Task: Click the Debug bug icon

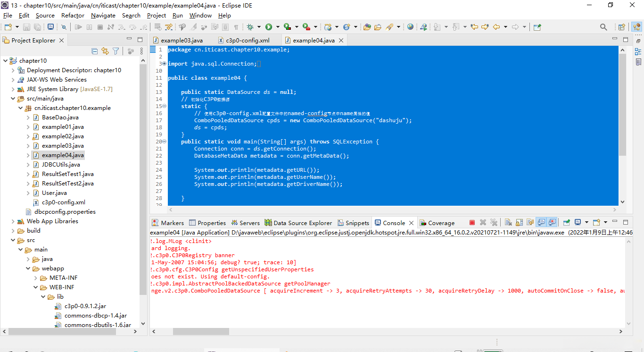Action: coord(250,27)
